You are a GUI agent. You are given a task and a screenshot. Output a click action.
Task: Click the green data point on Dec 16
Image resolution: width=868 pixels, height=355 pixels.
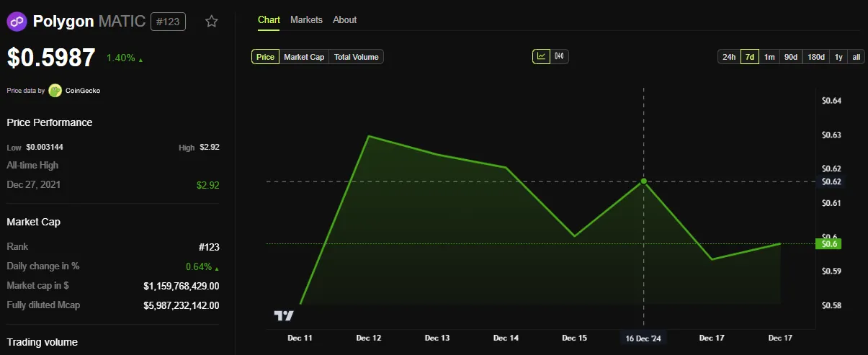point(643,181)
